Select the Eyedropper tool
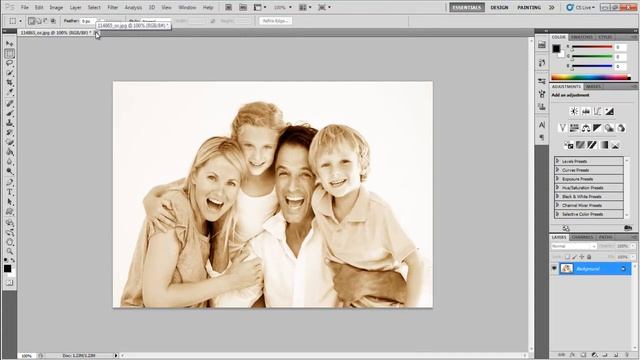The image size is (640, 360). (x=9, y=93)
